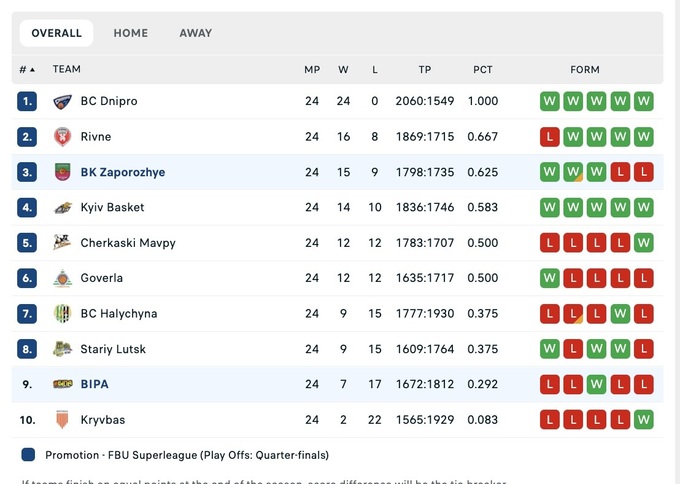Open the Kyiv Basket team link
Image resolution: width=680 pixels, height=484 pixels.
112,207
